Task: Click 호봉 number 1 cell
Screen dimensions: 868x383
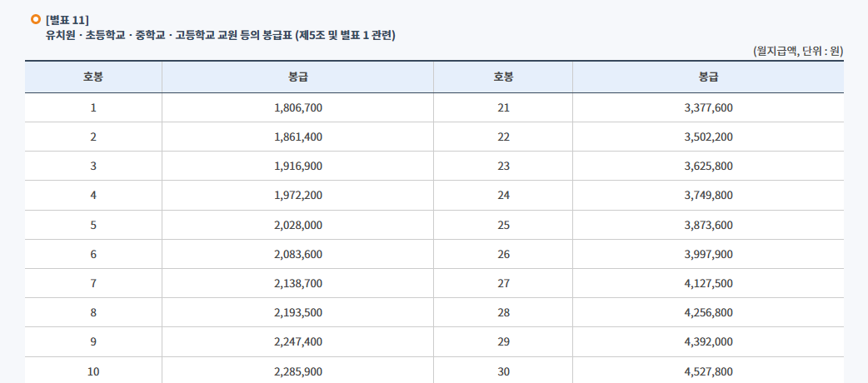Action: click(93, 108)
